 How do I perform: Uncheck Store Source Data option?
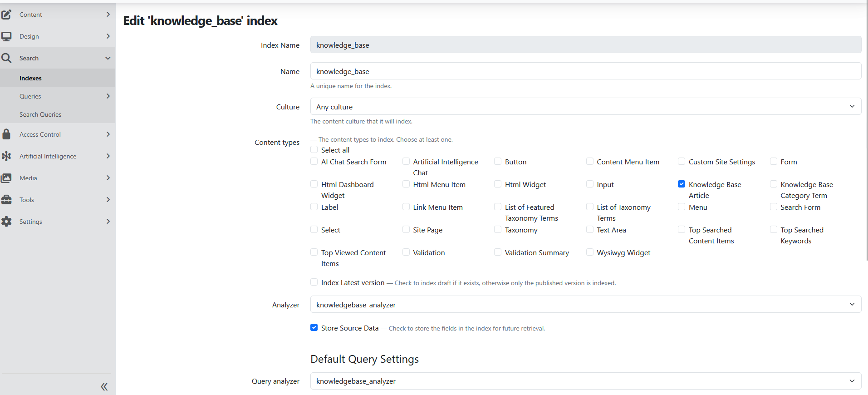pos(314,327)
